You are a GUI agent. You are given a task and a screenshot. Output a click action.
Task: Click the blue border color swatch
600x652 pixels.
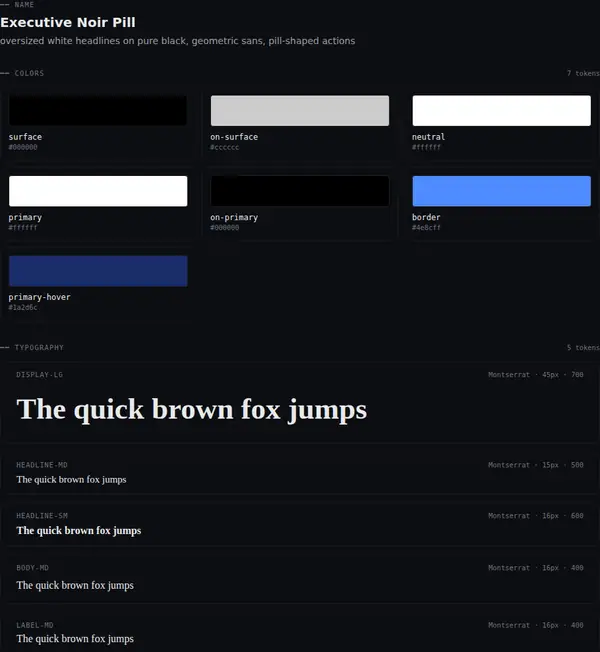[x=501, y=191]
